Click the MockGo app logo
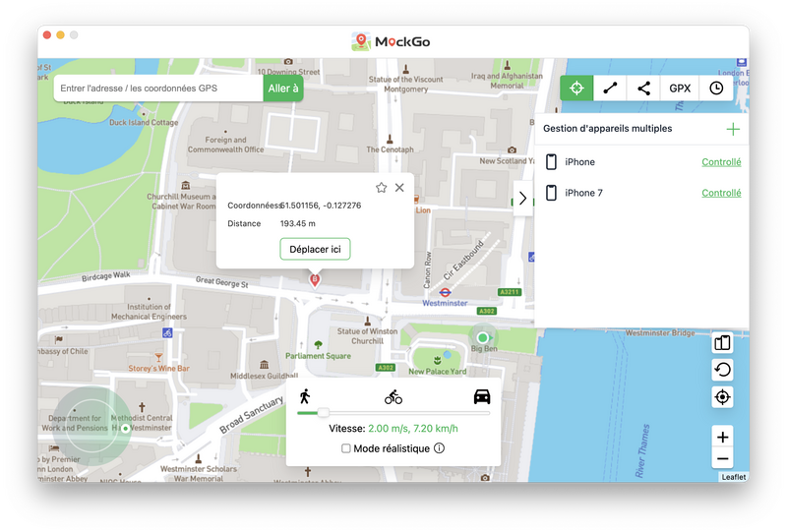 coord(391,41)
